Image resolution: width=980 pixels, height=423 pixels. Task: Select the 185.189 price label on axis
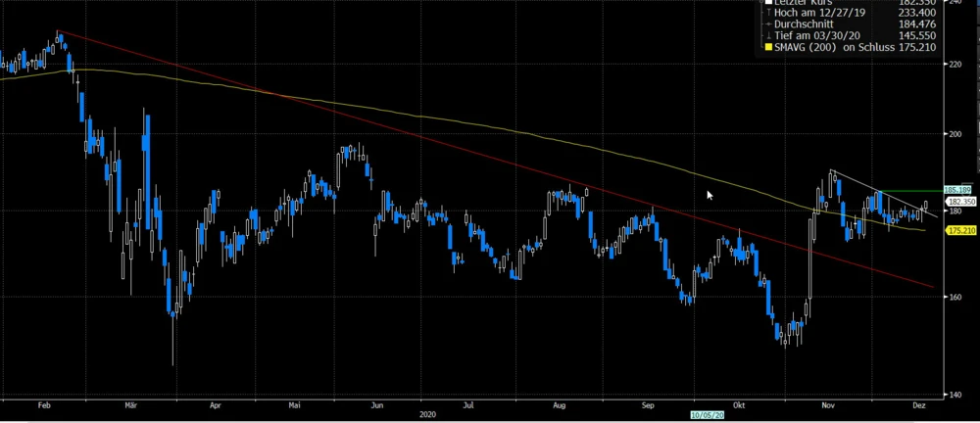tap(956, 190)
